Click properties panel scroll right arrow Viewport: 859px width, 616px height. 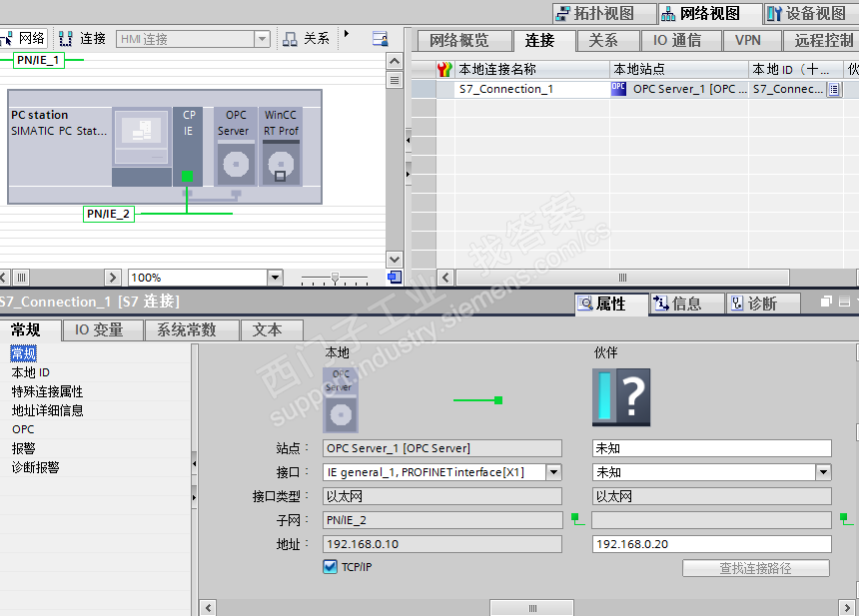pos(847,608)
